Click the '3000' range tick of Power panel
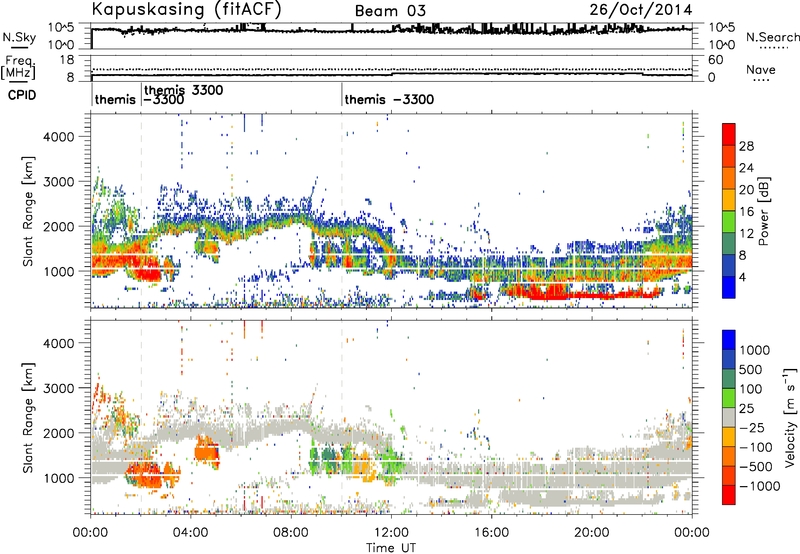The height and width of the screenshot is (554, 800). coord(58,182)
